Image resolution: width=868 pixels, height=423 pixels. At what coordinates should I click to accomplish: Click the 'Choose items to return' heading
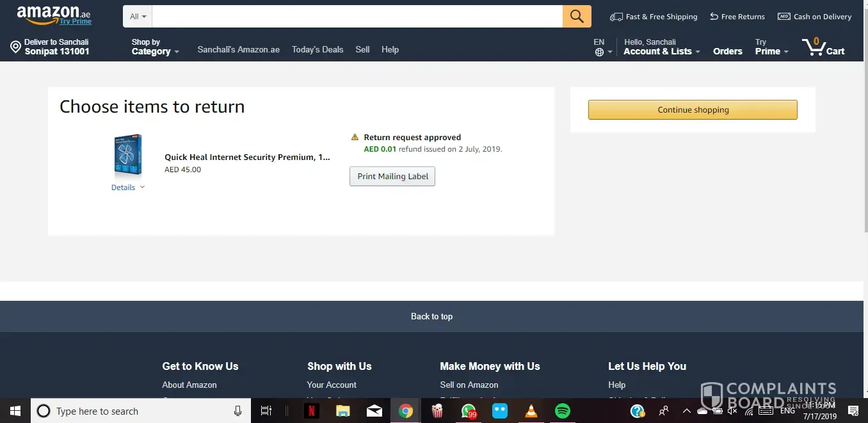coord(152,107)
